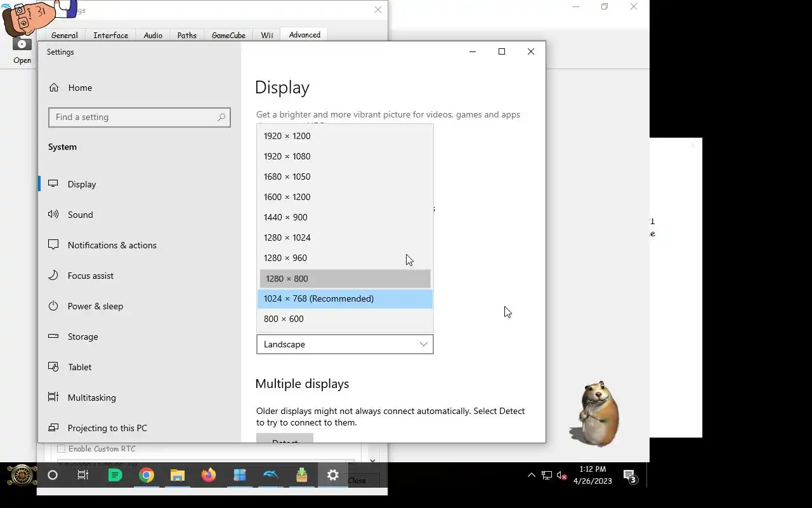Choose 1680 × 1050 resolution
Image resolution: width=812 pixels, height=508 pixels.
pyautogui.click(x=344, y=177)
